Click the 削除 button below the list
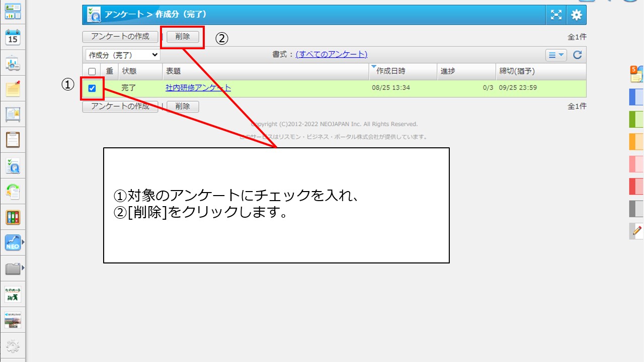Screen dimensions: 644x362 point(183,107)
